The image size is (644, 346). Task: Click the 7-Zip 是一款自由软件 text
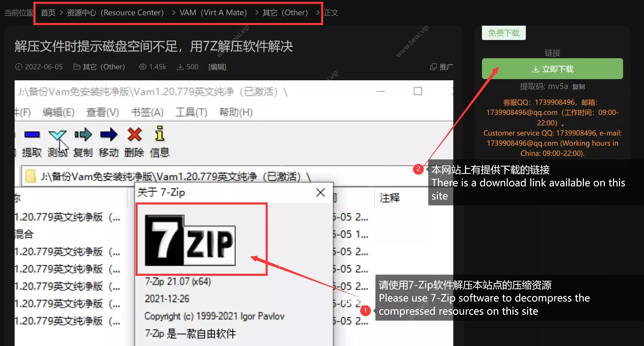click(190, 333)
